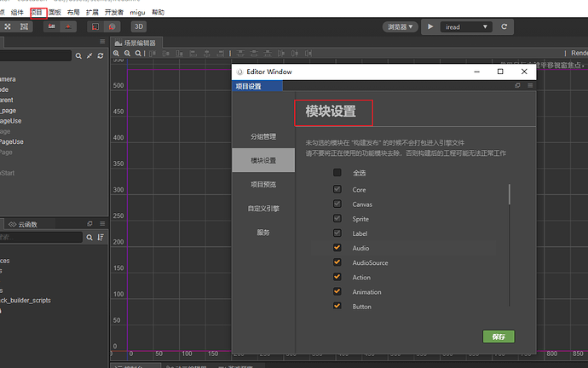
Task: Click the module list vertical scrollbar
Action: 510,194
